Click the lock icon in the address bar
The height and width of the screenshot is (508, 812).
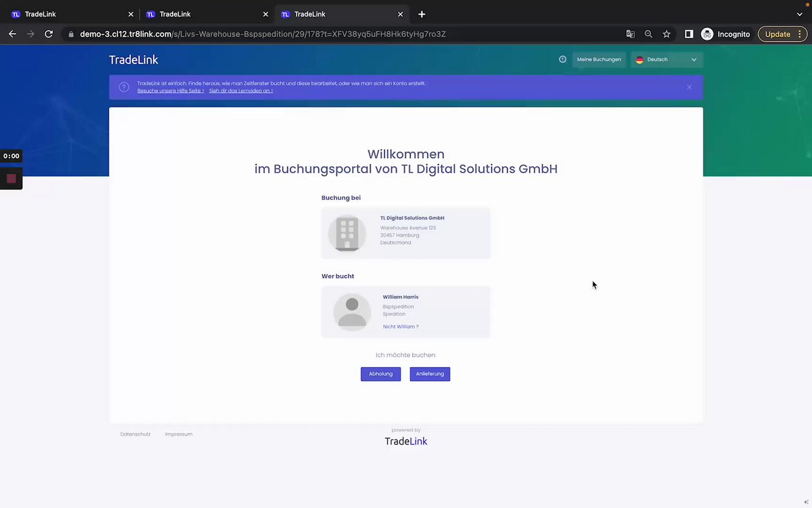(x=71, y=34)
